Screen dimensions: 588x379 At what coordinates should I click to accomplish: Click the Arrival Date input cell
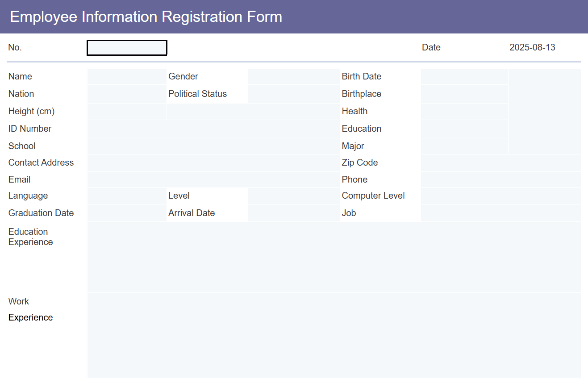[x=294, y=213]
